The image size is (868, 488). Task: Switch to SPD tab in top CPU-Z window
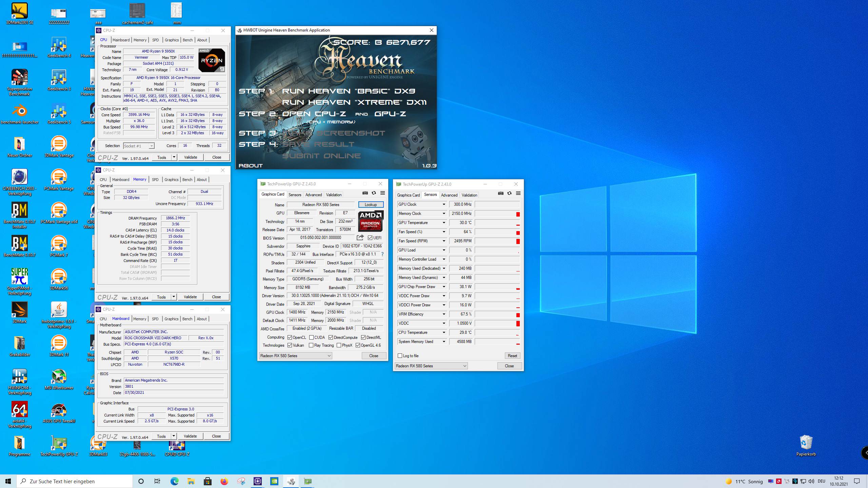(155, 40)
